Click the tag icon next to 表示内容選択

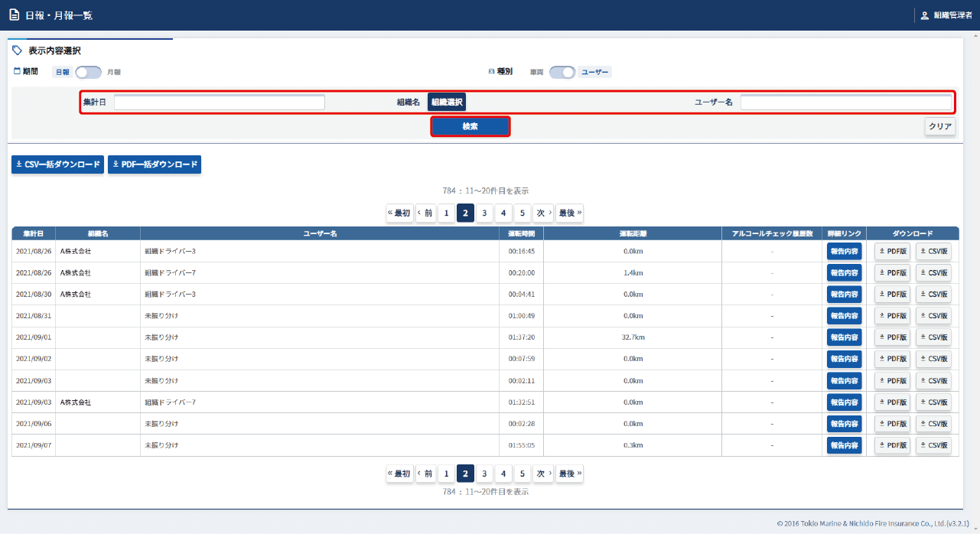tap(18, 50)
